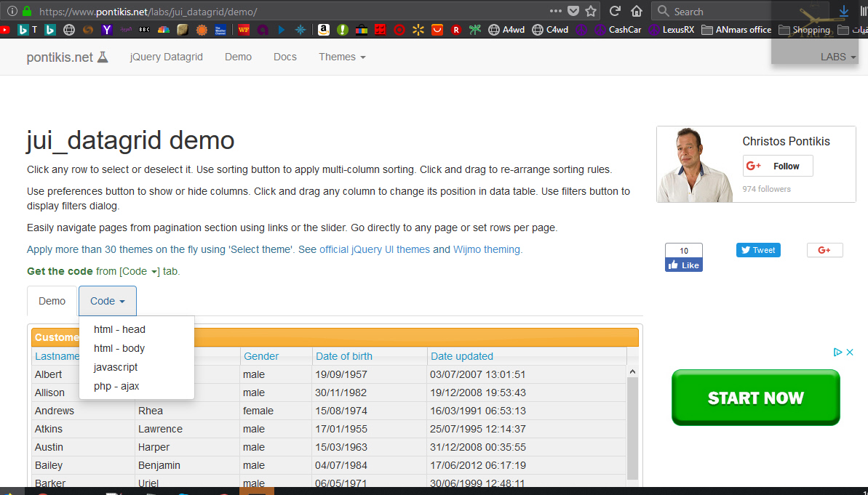The height and width of the screenshot is (495, 868).
Task: Save the page to Pocket
Action: [573, 11]
